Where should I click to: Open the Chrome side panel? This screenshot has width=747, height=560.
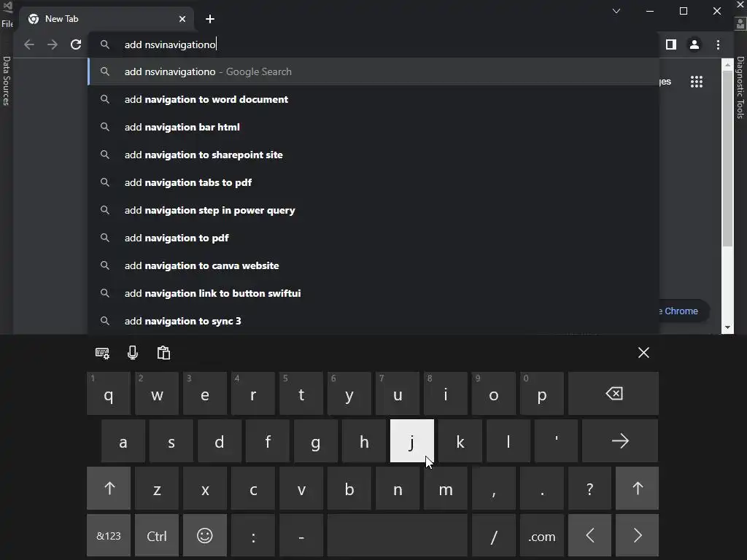(671, 44)
